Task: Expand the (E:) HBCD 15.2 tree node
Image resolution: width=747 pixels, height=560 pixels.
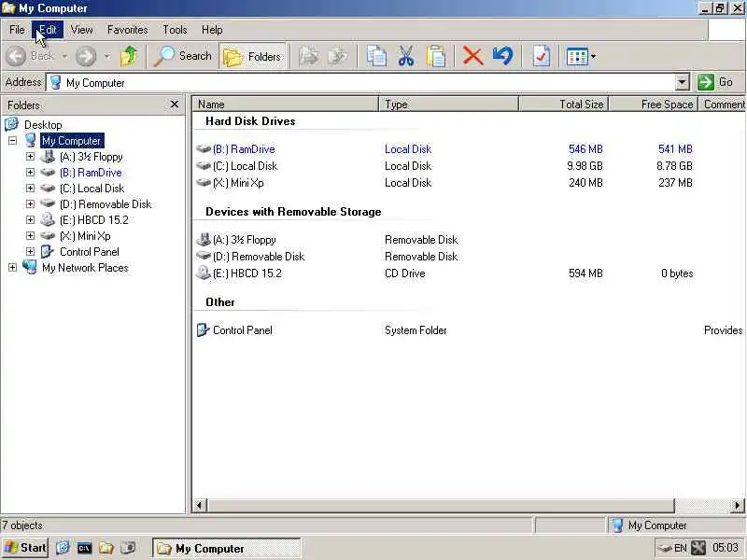Action: point(30,219)
